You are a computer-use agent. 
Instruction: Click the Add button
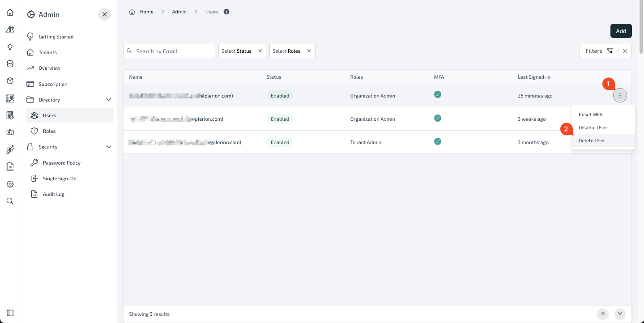click(x=621, y=31)
